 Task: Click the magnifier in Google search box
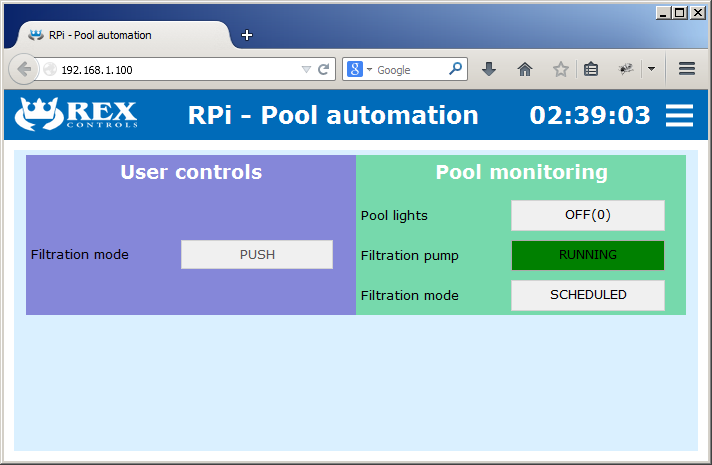(x=455, y=70)
